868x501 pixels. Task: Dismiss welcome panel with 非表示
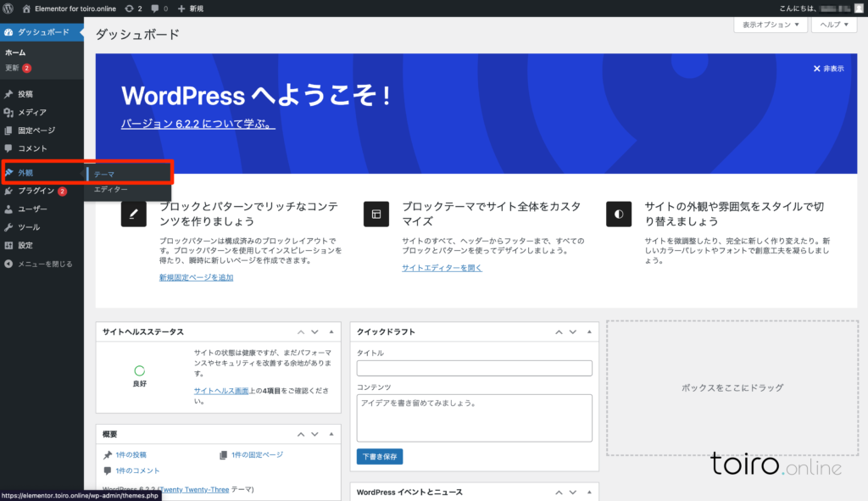pos(828,69)
